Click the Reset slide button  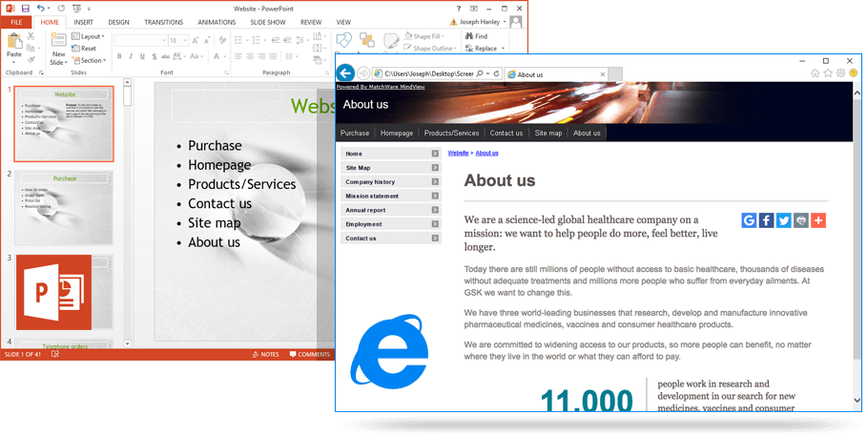tap(84, 49)
